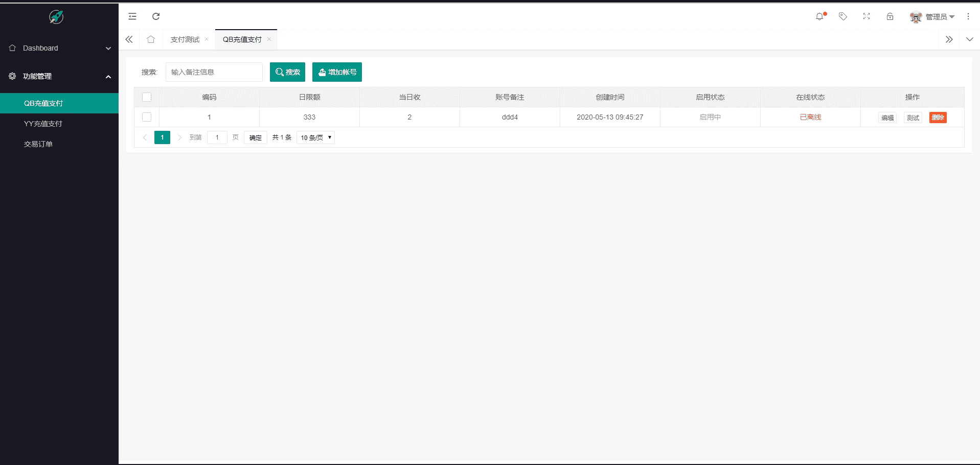Expand the Dashboard sidebar menu
This screenshot has width=980, height=465.
(x=59, y=48)
